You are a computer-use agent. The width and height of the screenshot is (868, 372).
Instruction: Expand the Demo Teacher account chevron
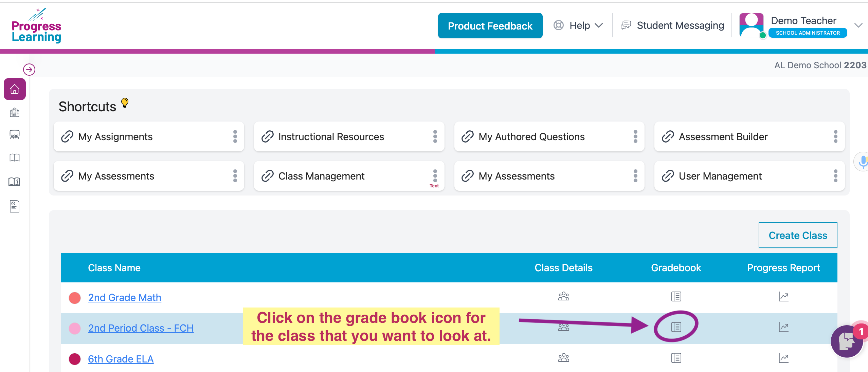pos(858,25)
